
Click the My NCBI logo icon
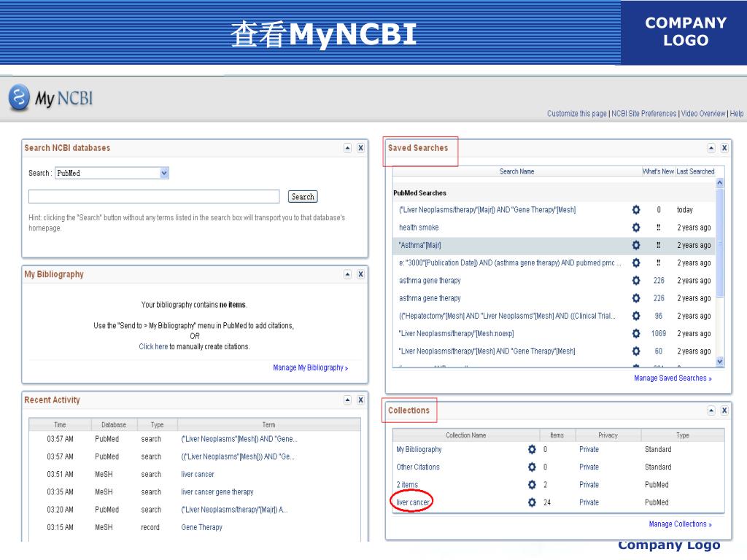tap(19, 98)
